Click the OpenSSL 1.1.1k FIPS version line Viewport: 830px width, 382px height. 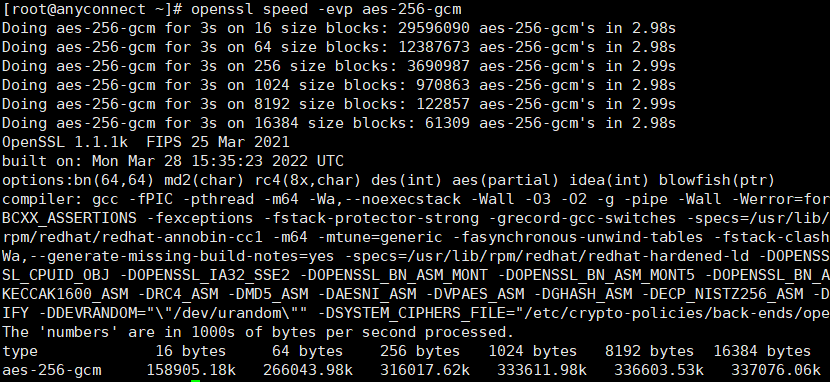(146, 142)
